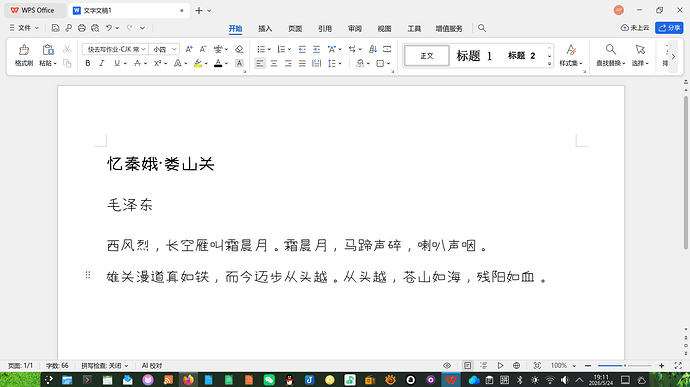Open the font size dropdown showing 小四
Image resolution: width=690 pixels, height=387 pixels.
tap(174, 49)
